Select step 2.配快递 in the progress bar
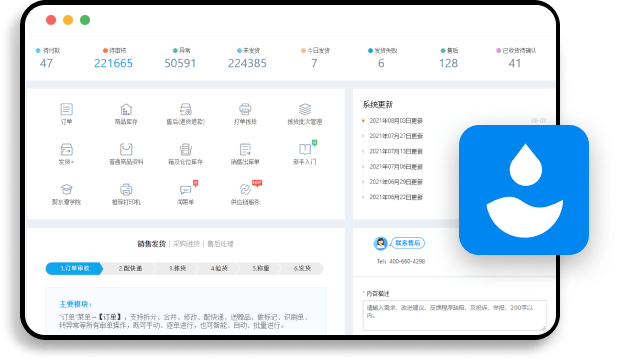Screen dimensions: 619x362 130,268
